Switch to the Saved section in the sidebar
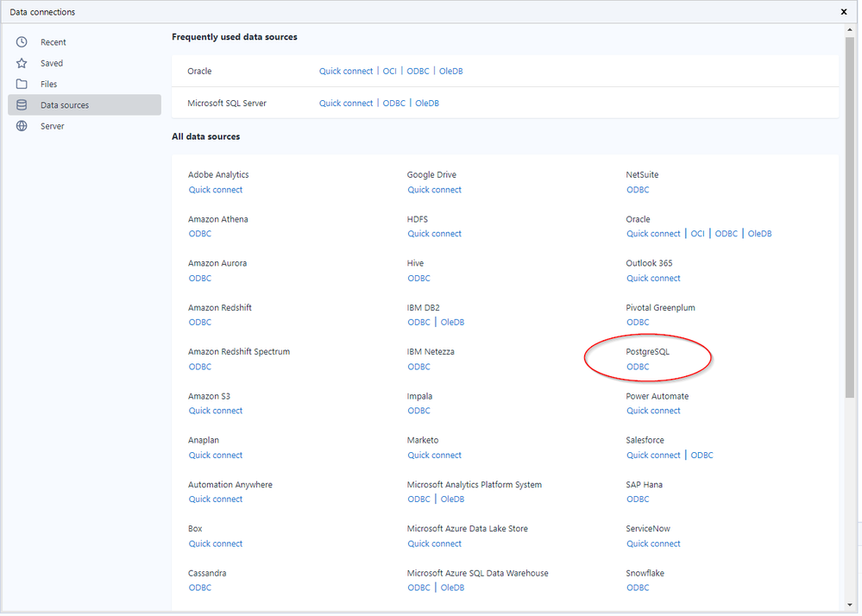The image size is (862, 616). [52, 62]
